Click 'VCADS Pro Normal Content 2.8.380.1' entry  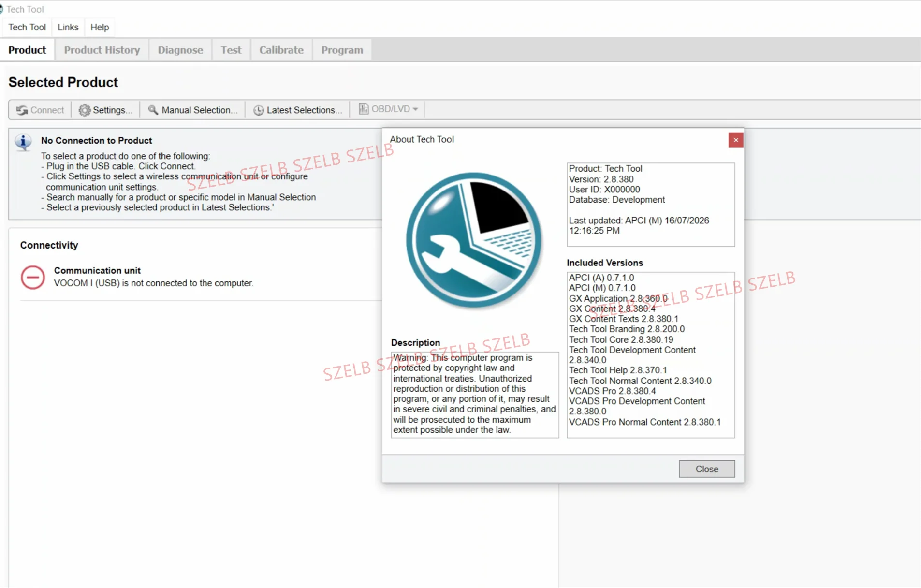coord(644,422)
